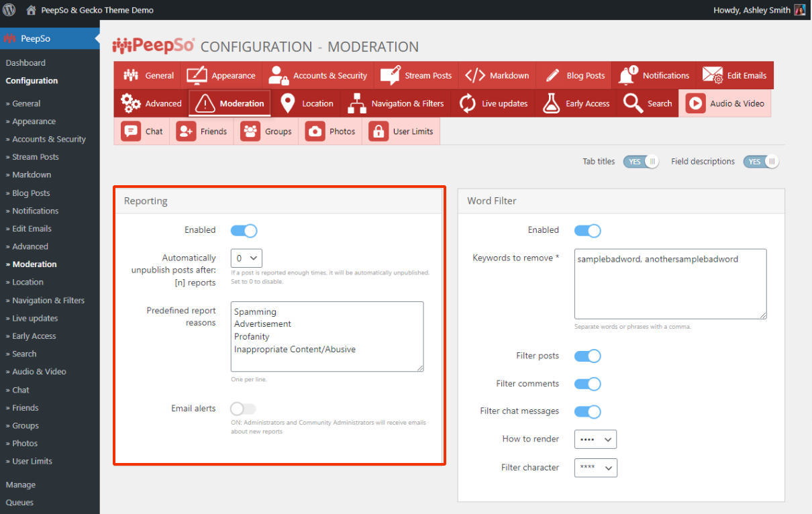This screenshot has height=514, width=812.
Task: Open Blog Posts sidebar link
Action: pos(31,193)
